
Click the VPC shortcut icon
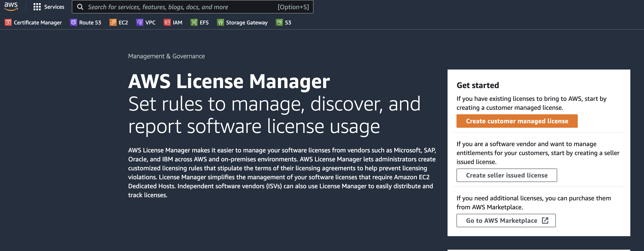139,23
